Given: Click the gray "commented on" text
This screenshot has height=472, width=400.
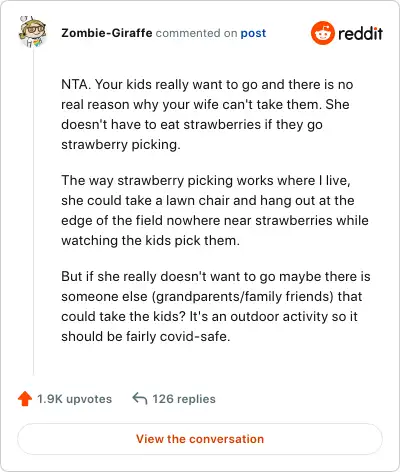Looking at the screenshot, I should [196, 33].
